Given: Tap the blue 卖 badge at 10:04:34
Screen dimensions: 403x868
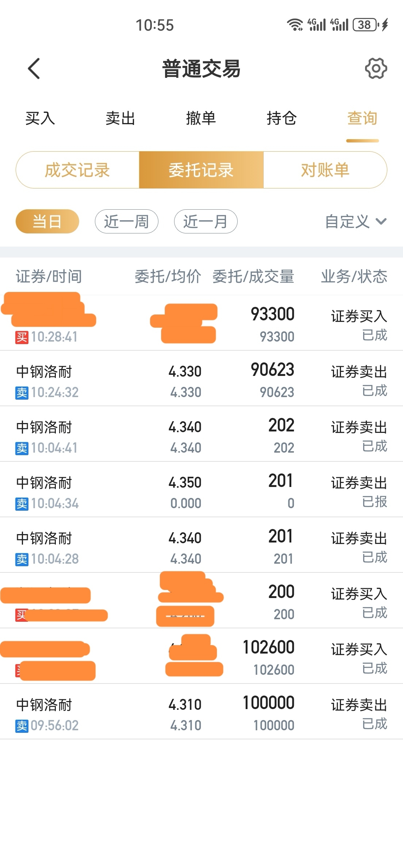Looking at the screenshot, I should click(22, 504).
